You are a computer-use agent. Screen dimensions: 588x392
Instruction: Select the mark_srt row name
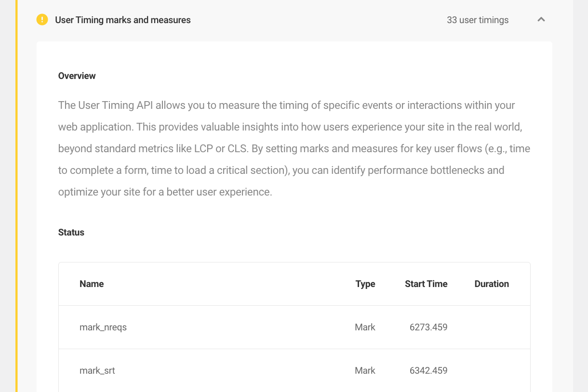coord(97,371)
